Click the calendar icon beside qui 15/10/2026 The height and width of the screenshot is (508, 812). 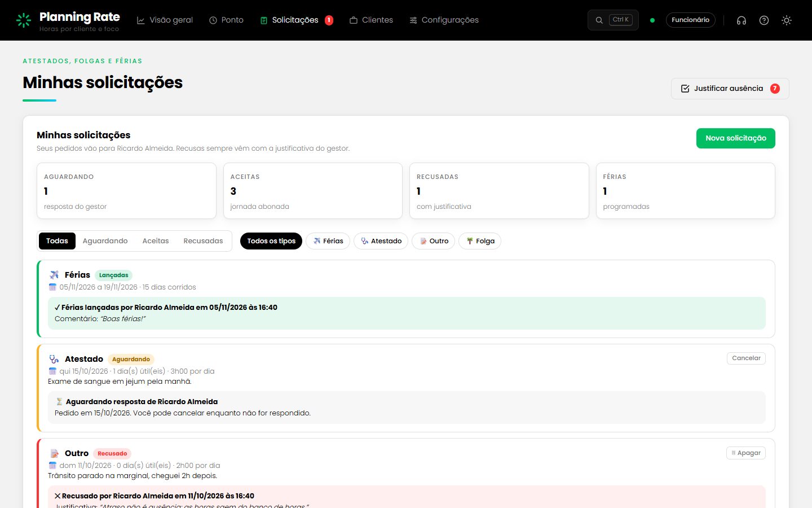[52, 371]
